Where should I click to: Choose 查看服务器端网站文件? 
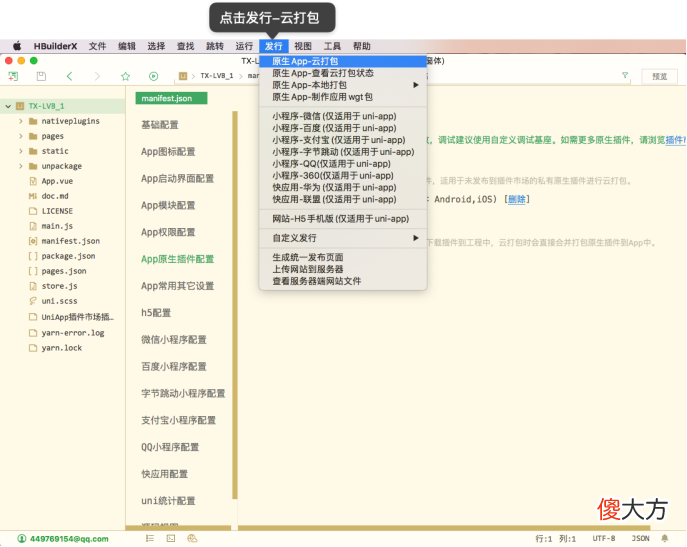coord(343,281)
